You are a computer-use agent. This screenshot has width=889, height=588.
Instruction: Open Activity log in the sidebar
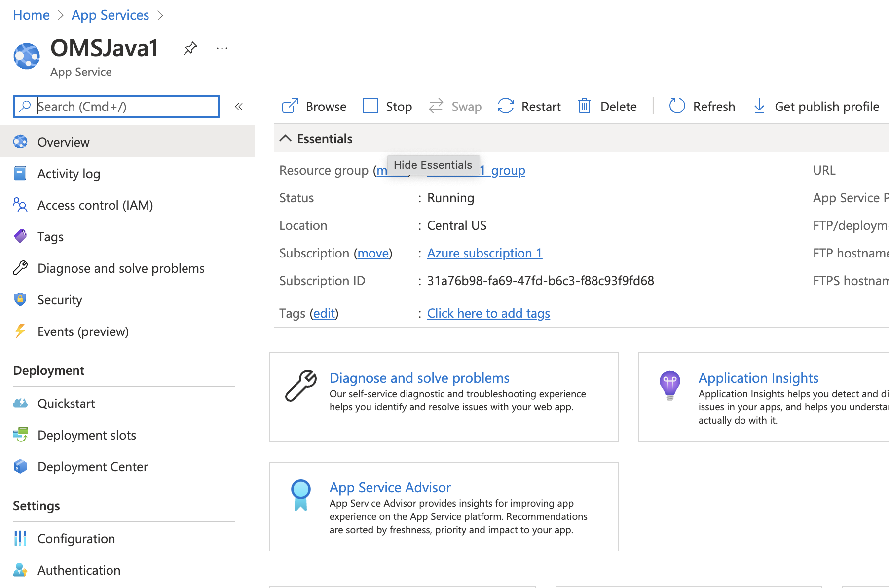(127, 174)
